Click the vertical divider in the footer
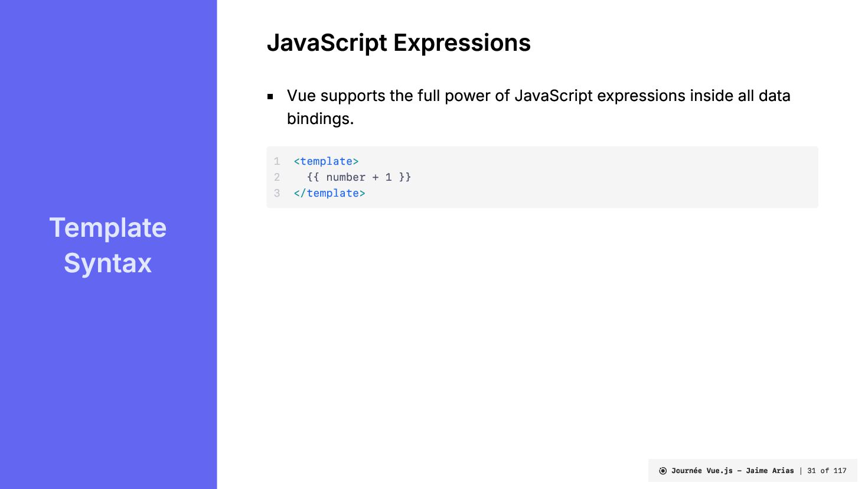The width and height of the screenshot is (868, 489). tap(801, 471)
